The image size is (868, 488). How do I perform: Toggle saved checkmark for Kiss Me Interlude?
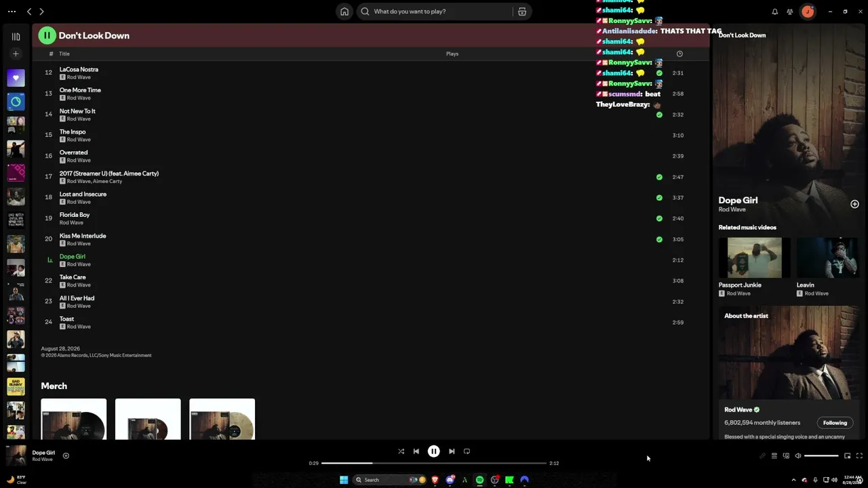(x=659, y=239)
